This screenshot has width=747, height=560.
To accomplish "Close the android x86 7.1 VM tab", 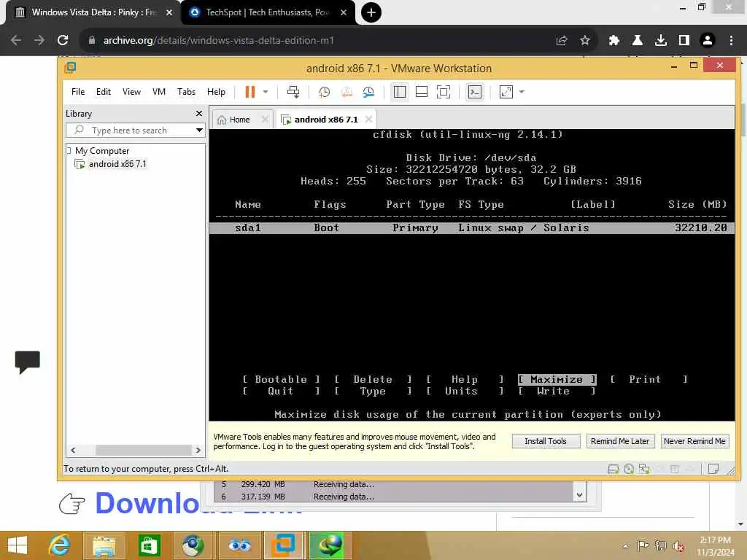I will pyautogui.click(x=368, y=119).
